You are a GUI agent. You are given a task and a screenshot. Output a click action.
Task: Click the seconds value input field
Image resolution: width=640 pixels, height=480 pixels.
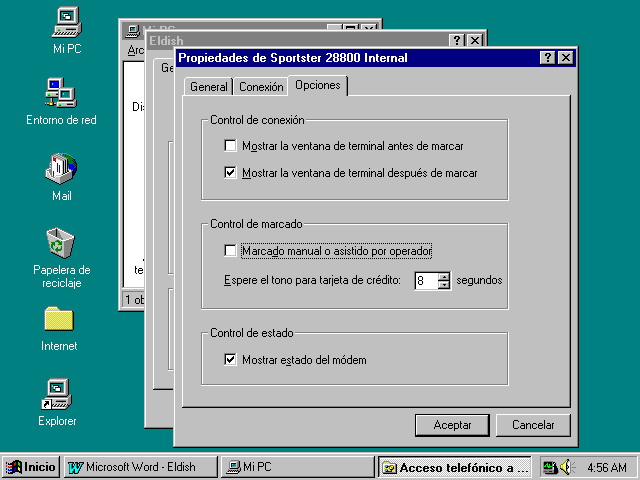tap(426, 280)
